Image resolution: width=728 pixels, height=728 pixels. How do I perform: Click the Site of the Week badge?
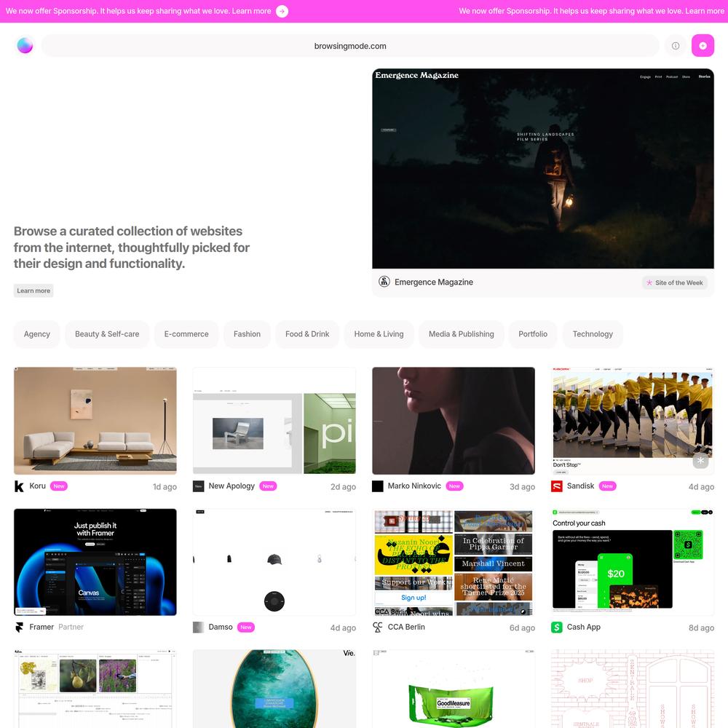tap(675, 282)
